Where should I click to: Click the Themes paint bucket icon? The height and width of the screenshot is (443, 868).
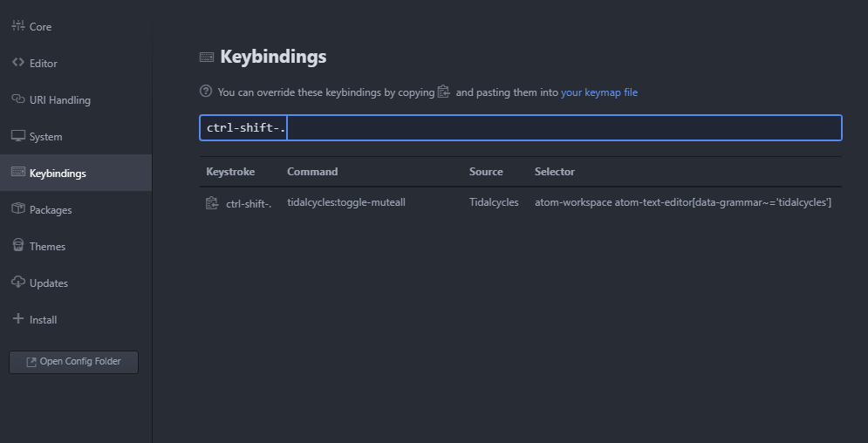tap(17, 246)
